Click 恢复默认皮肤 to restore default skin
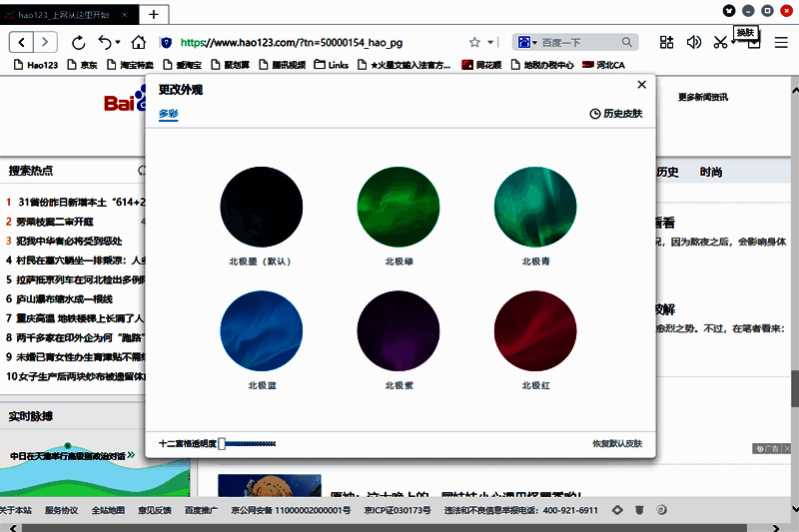 pyautogui.click(x=617, y=443)
